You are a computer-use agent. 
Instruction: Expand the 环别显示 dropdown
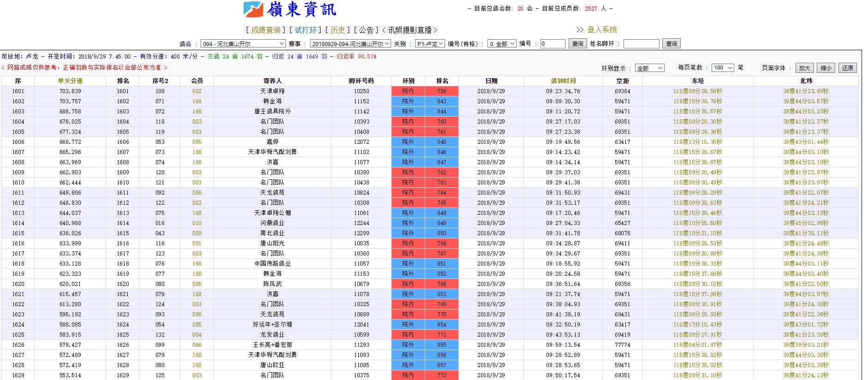pos(649,68)
